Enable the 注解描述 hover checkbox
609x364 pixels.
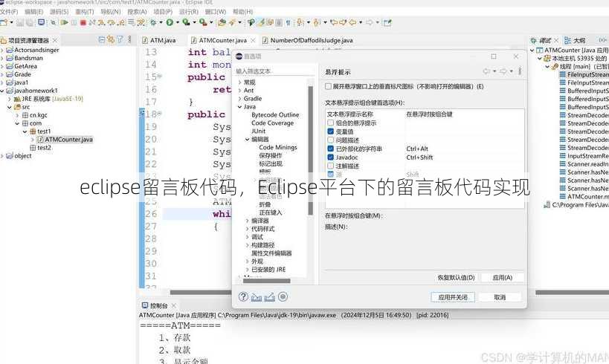point(330,166)
